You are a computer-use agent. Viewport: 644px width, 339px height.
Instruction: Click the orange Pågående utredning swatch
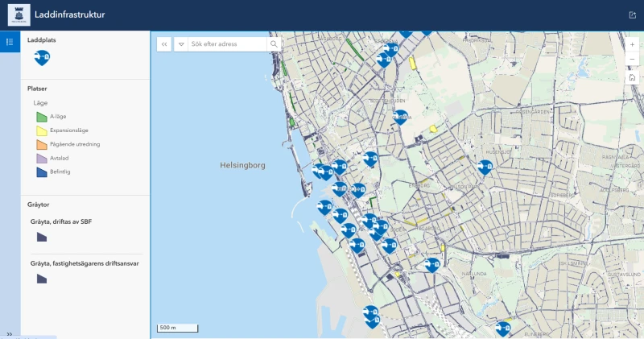42,144
